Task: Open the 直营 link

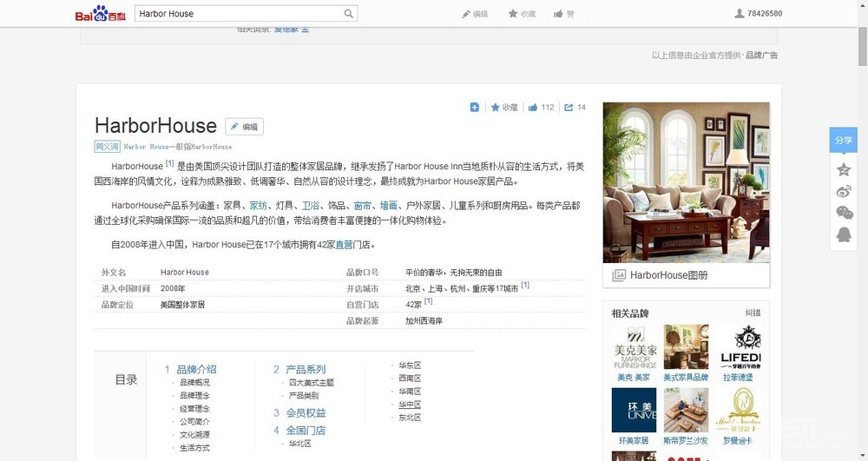Action: pyautogui.click(x=345, y=245)
